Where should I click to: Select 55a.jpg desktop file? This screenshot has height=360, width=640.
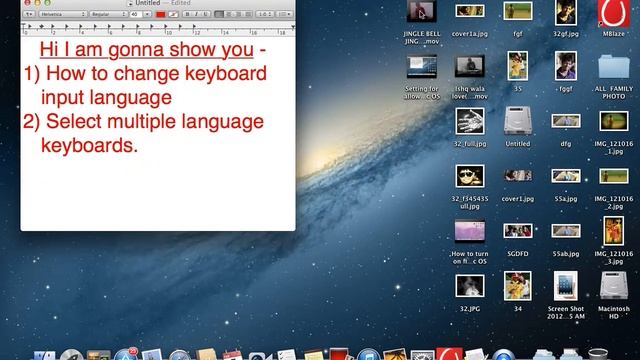pos(565,185)
